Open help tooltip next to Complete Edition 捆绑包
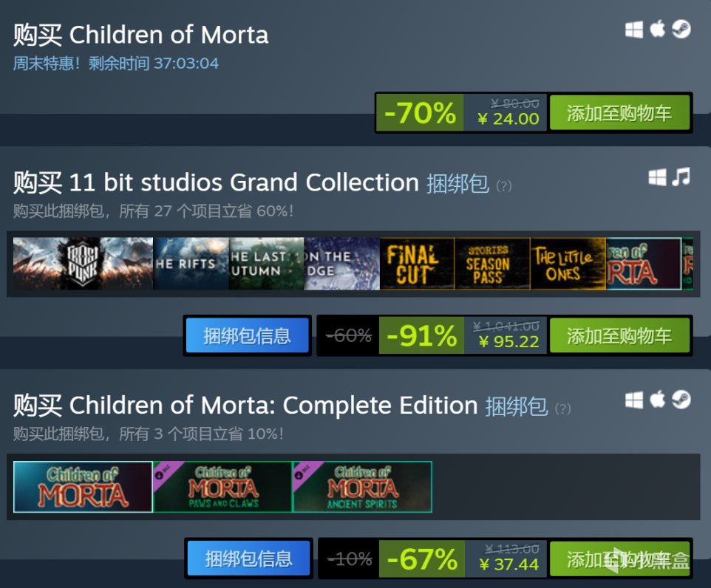Image resolution: width=711 pixels, height=588 pixels. point(562,408)
